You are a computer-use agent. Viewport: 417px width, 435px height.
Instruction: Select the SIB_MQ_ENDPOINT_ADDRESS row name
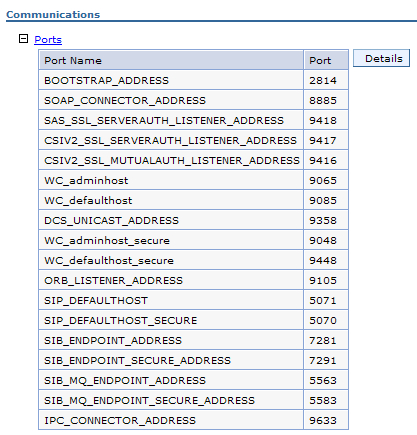pyautogui.click(x=125, y=380)
